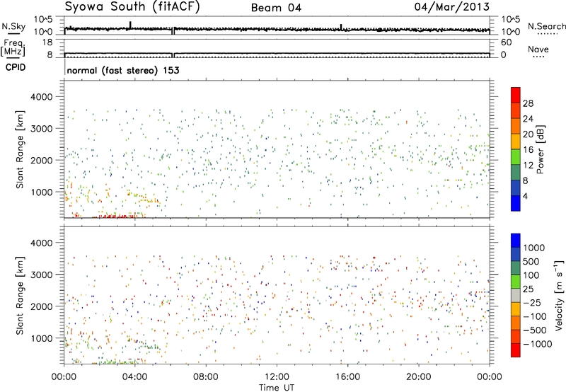Click '4' on the Power color scale
566x392 pixels.
(x=526, y=196)
